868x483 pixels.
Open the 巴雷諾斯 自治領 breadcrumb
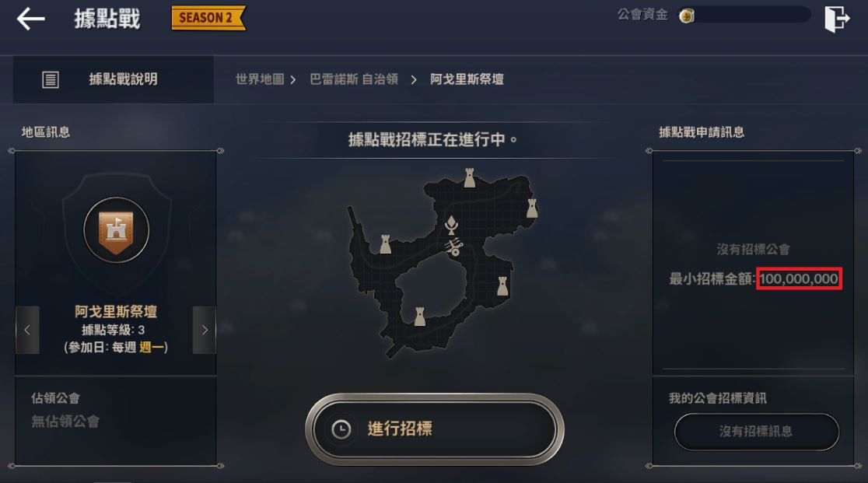click(354, 79)
